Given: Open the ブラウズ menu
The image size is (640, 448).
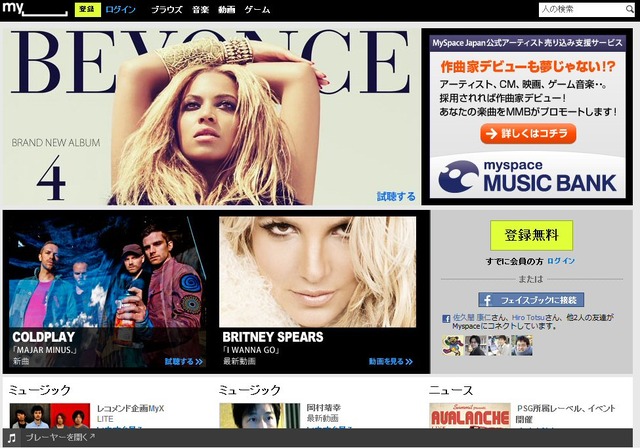Looking at the screenshot, I should 166,10.
